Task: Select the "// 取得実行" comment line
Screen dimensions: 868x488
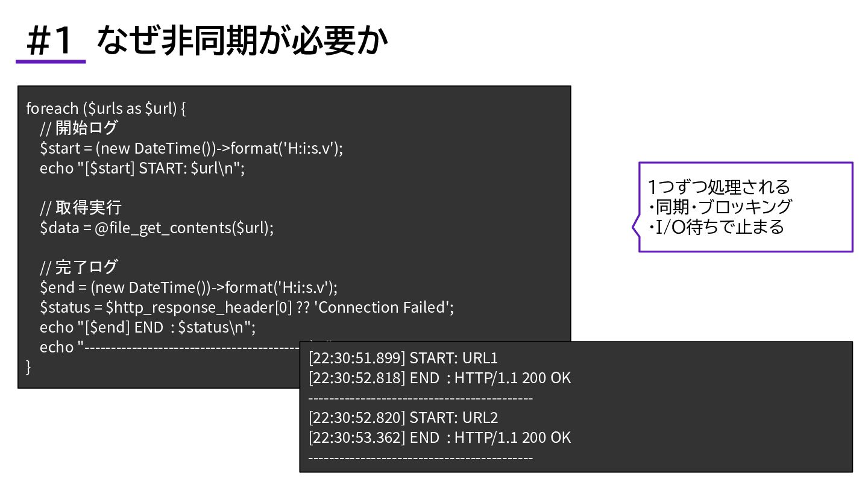Action: (x=81, y=208)
